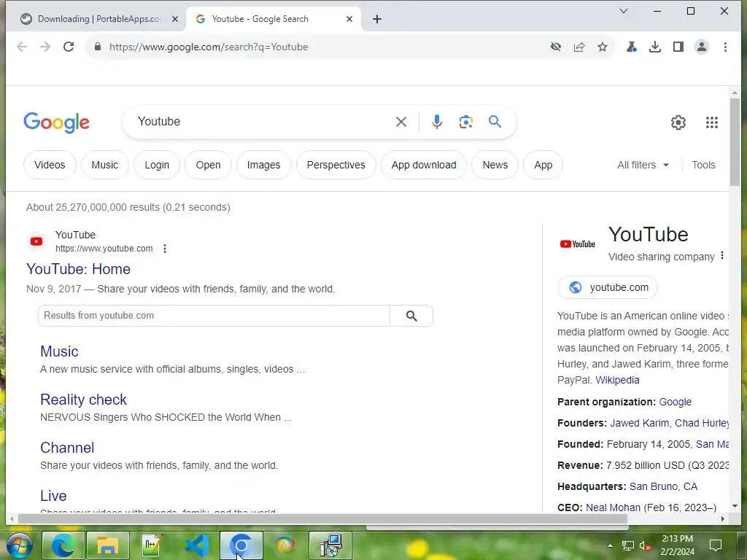Bookmark this tab with the star
747x560 pixels.
coord(603,47)
